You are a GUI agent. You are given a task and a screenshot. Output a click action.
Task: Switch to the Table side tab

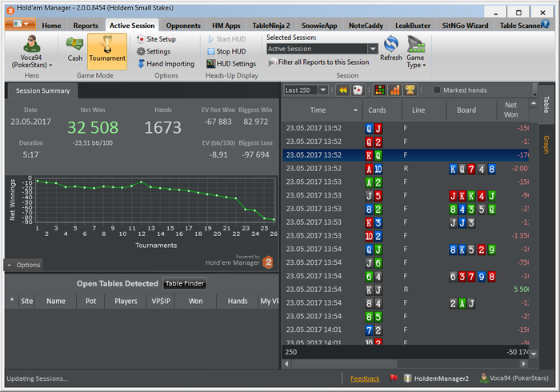(546, 104)
